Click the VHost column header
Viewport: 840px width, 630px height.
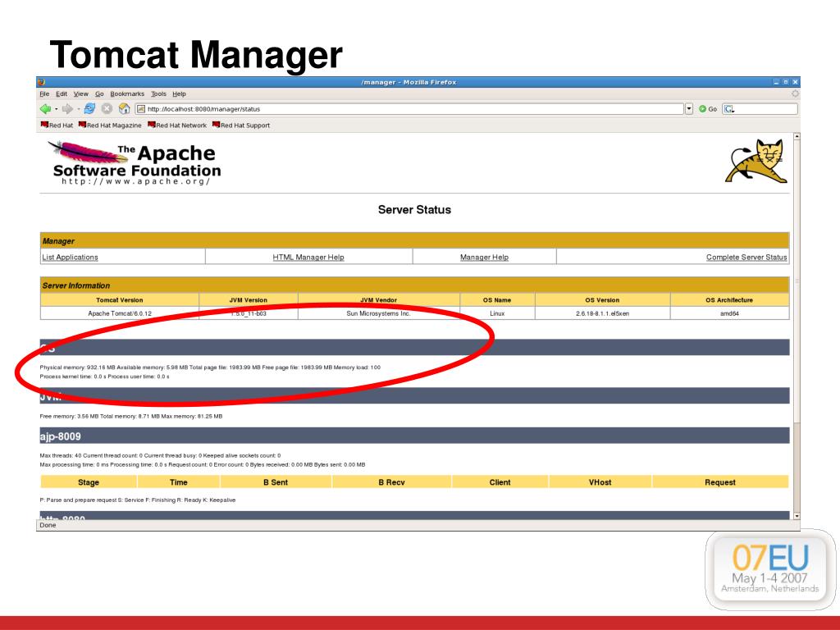[x=600, y=482]
